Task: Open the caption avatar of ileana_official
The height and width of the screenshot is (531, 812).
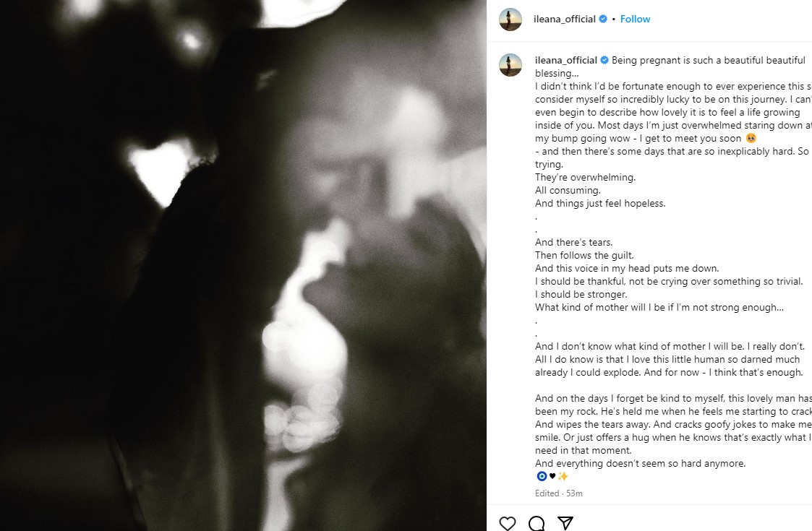Action: (510, 65)
